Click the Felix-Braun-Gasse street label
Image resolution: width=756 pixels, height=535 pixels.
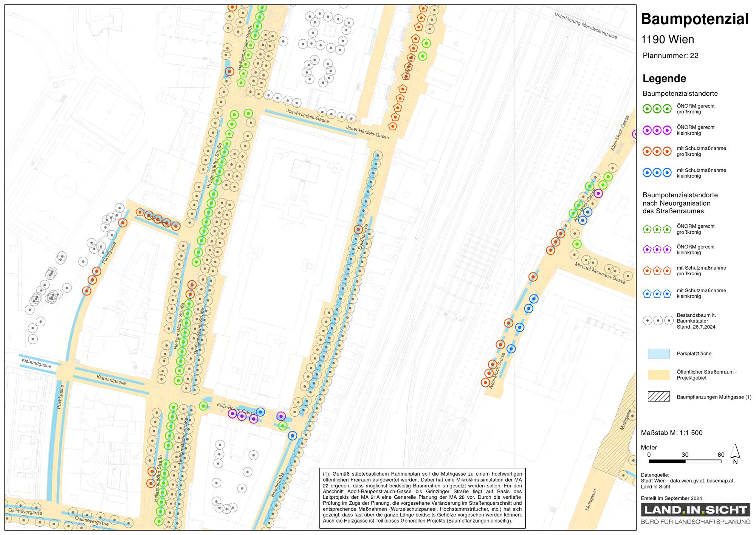(236, 409)
